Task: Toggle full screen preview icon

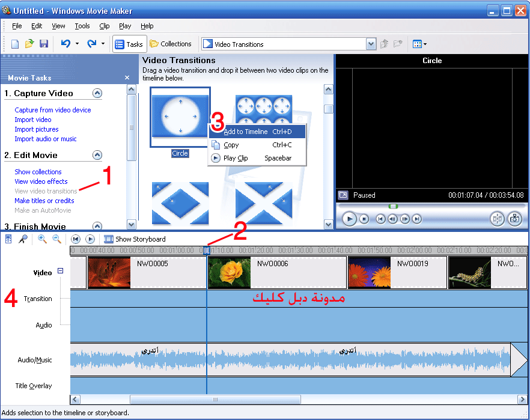Action: click(343, 195)
